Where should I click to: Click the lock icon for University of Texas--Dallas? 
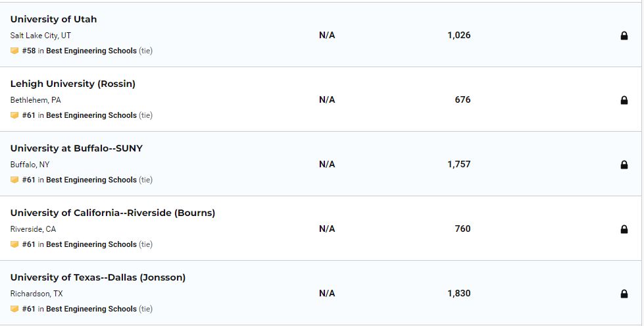tap(624, 294)
